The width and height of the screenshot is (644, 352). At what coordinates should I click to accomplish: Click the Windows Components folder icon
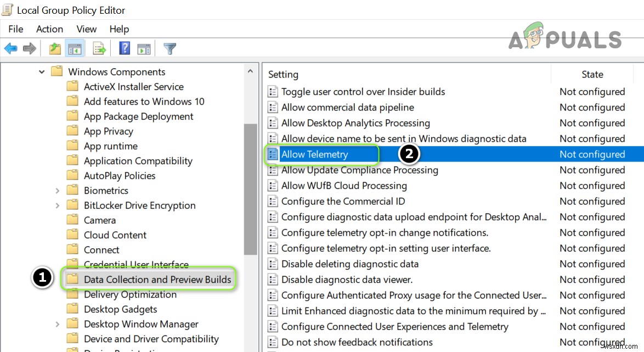click(x=57, y=71)
